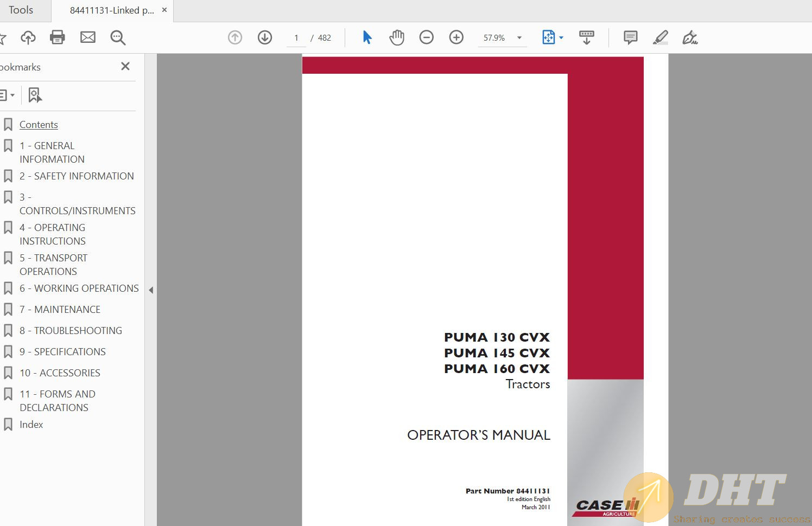The width and height of the screenshot is (812, 526).
Task: Add a comment with sticky note icon
Action: [630, 37]
